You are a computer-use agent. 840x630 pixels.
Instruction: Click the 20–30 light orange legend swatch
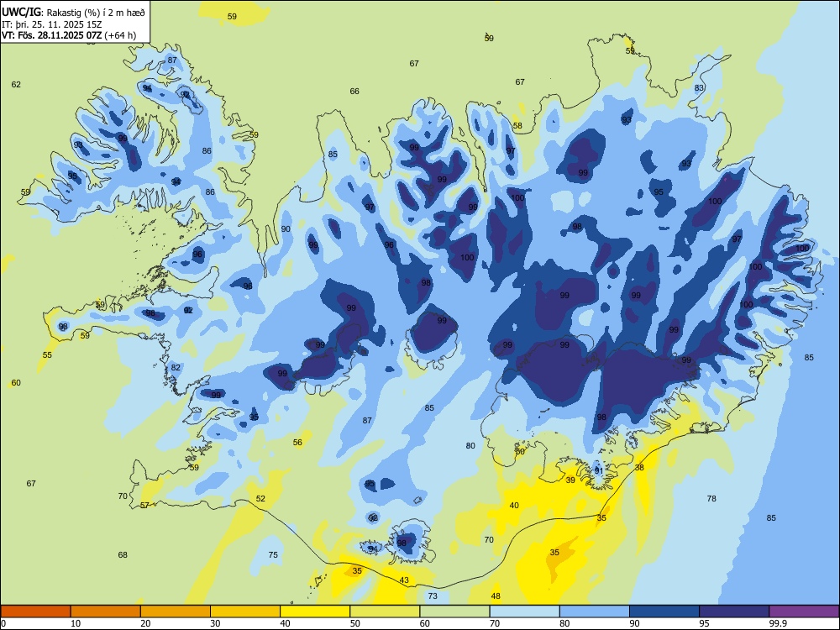(176, 612)
